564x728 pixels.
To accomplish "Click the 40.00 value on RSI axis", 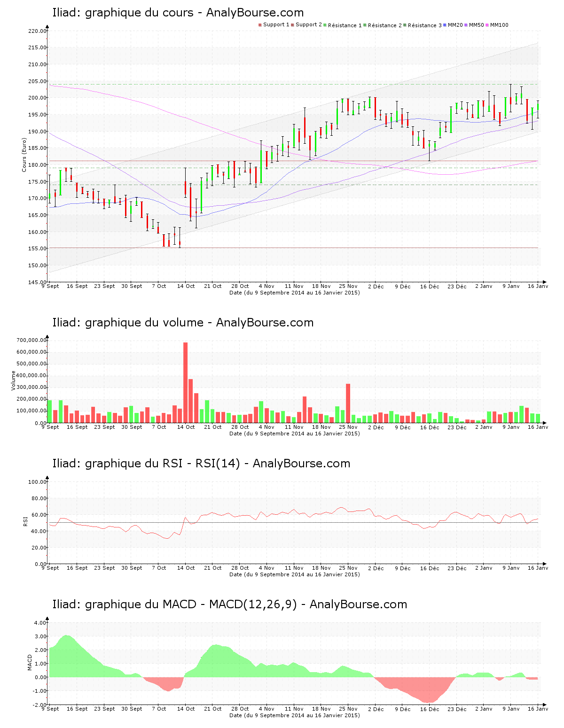I will [x=39, y=531].
